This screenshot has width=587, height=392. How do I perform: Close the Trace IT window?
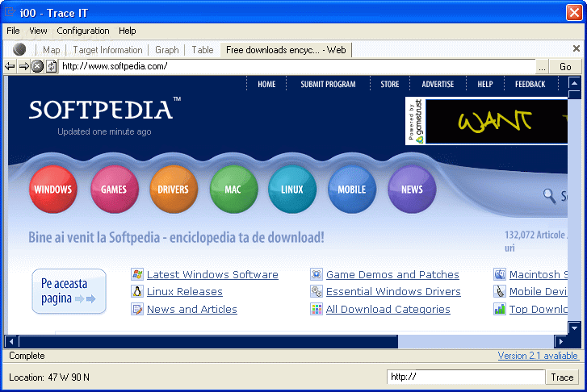click(574, 12)
